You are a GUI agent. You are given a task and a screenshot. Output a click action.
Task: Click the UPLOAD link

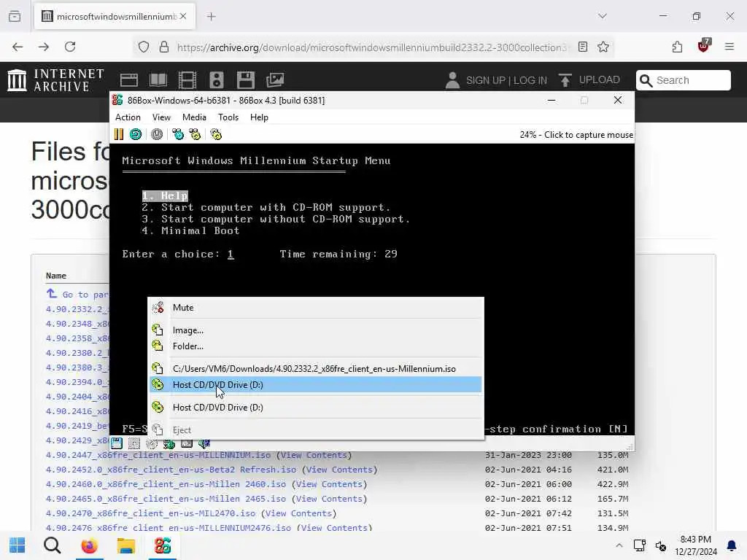589,80
